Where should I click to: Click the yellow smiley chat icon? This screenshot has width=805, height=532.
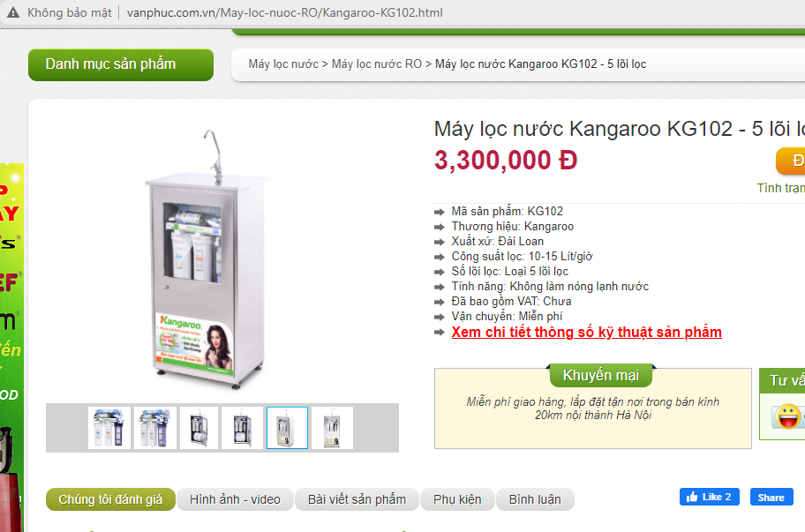click(788, 416)
